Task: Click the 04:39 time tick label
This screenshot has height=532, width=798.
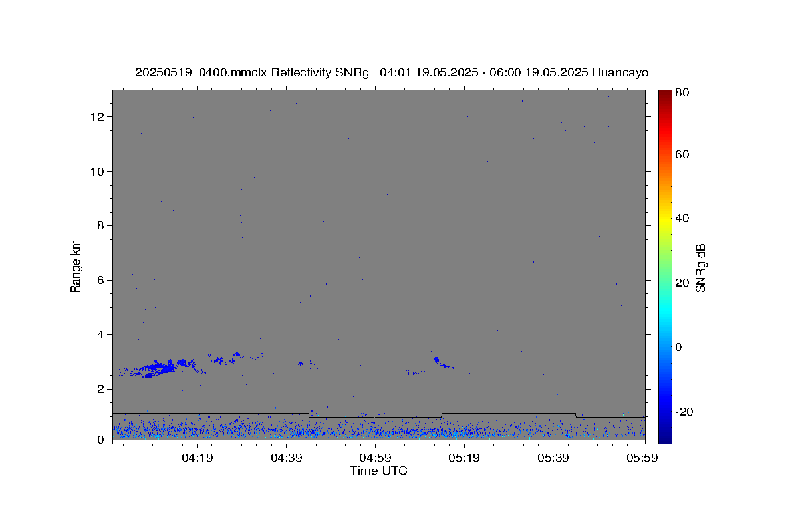Action: point(286,458)
